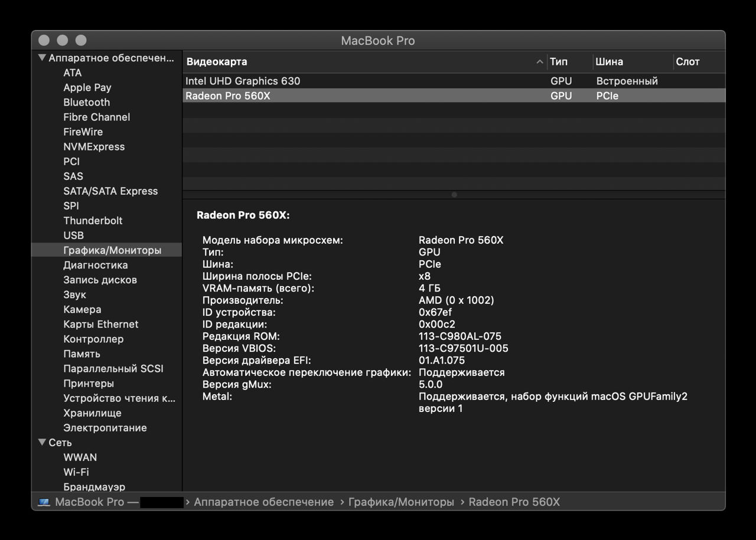Open Память section
The height and width of the screenshot is (540, 756).
(82, 354)
